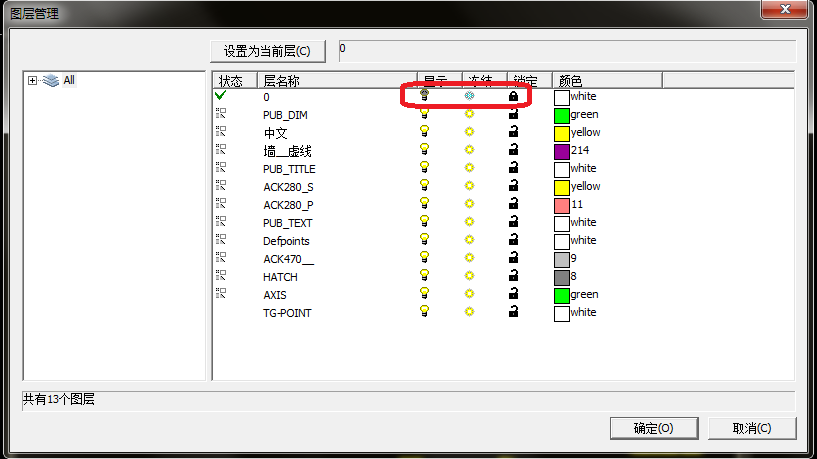Cancel with 取消(C) button
The width and height of the screenshot is (817, 459).
tap(752, 428)
